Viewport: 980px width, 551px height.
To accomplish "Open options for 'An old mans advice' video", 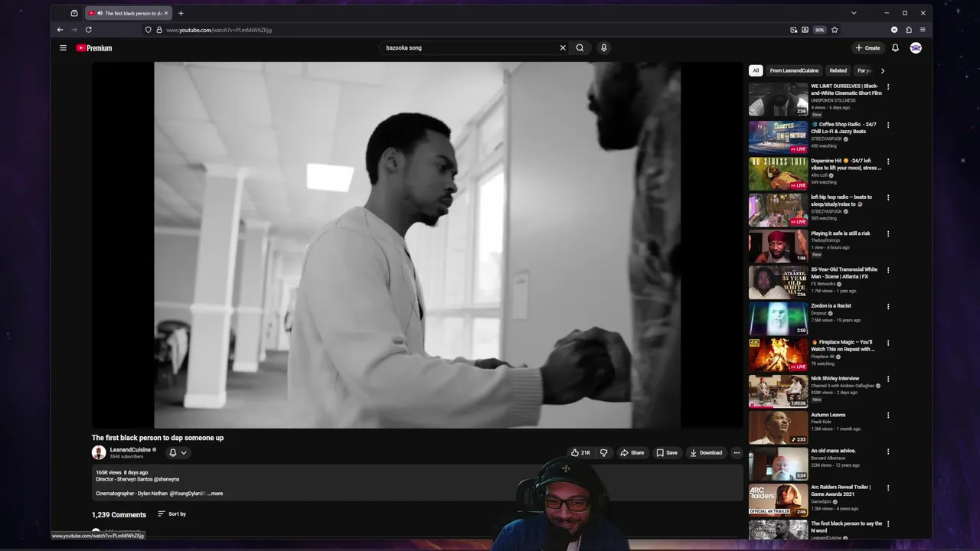I will click(888, 452).
